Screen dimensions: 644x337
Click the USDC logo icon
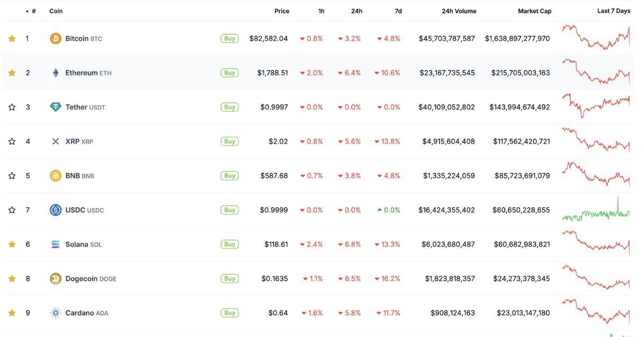pyautogui.click(x=55, y=210)
